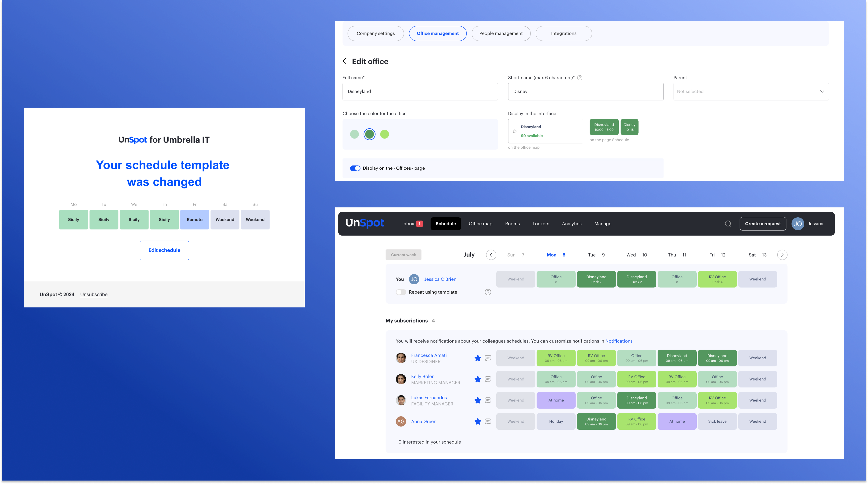
Task: Click the star icon for Lukas Fernandes
Action: (477, 400)
